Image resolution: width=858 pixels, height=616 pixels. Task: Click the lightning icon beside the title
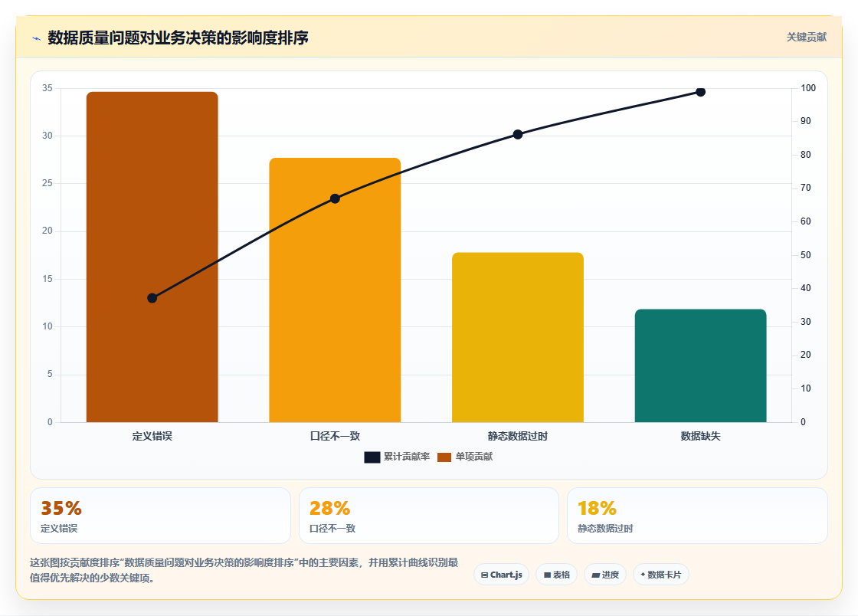[37, 38]
